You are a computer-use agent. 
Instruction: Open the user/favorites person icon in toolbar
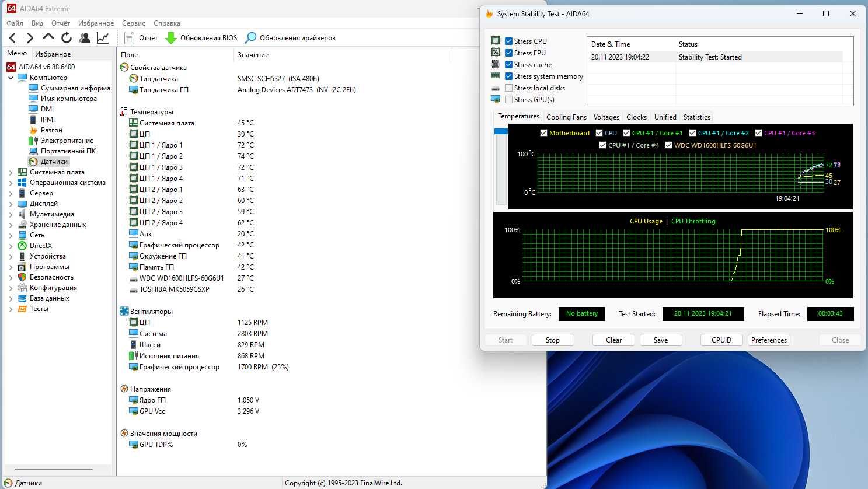tap(85, 38)
